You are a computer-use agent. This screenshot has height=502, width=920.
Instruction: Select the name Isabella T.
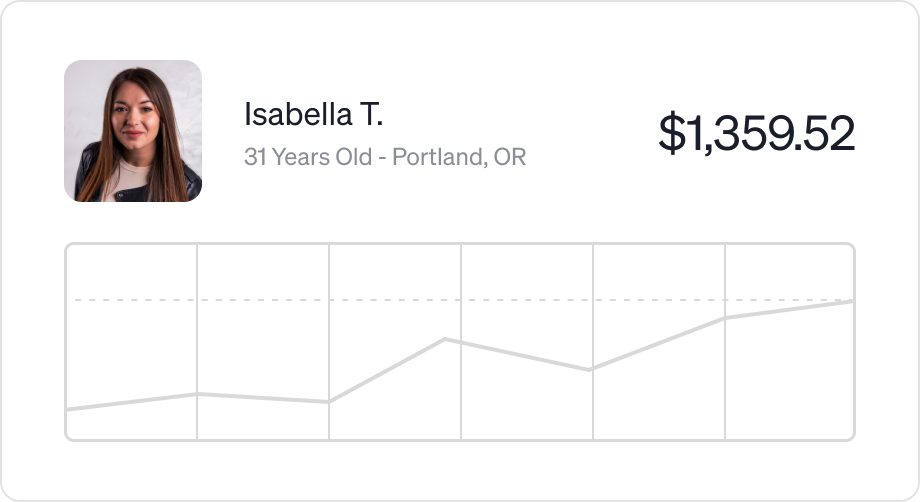coord(313,115)
